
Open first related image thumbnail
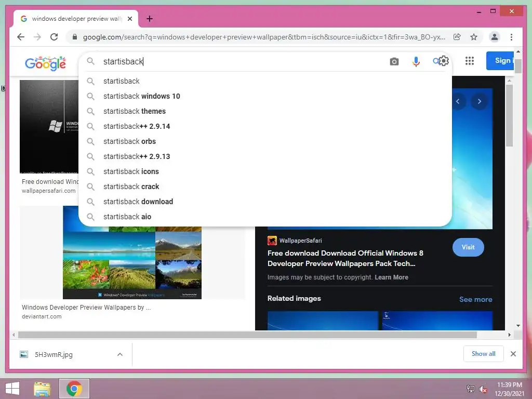click(x=323, y=321)
